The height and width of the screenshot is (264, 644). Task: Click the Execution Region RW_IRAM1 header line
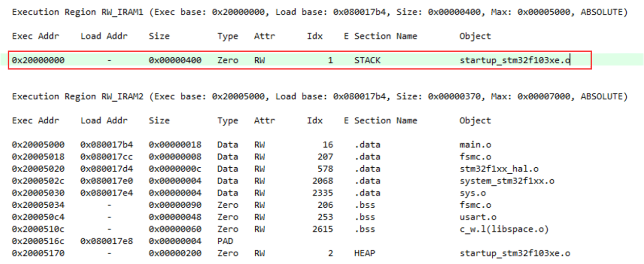point(319,12)
